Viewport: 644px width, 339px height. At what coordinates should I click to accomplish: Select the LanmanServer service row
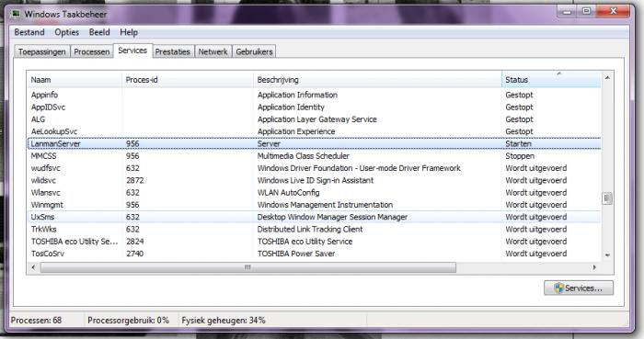[315, 144]
